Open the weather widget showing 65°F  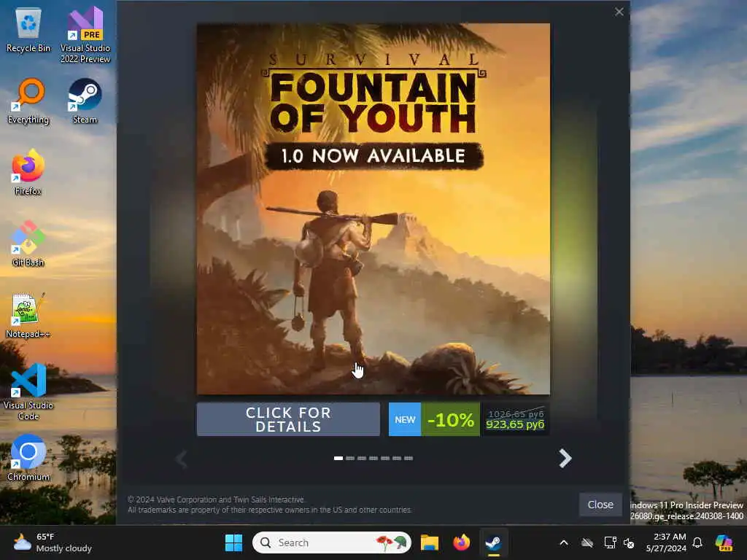click(53, 542)
